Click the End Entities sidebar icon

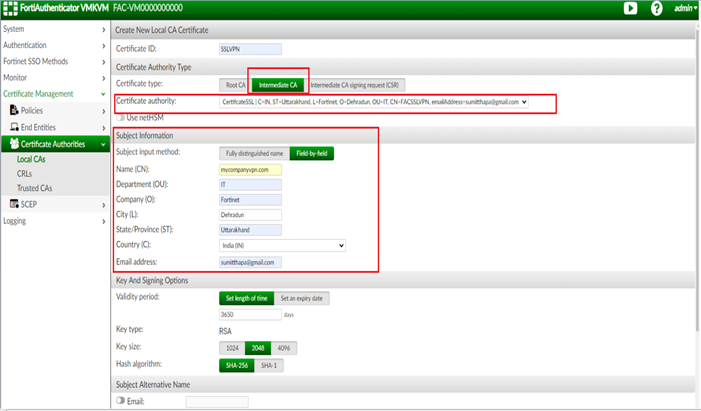click(14, 127)
